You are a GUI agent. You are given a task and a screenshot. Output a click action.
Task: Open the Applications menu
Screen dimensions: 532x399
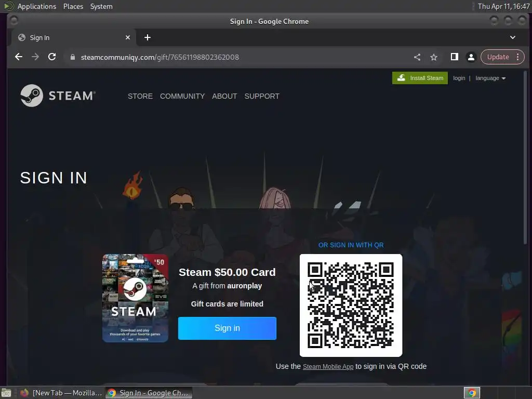tap(37, 6)
